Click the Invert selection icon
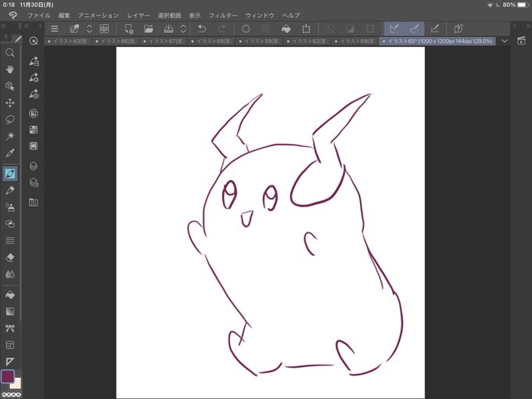The width and height of the screenshot is (532, 399). pyautogui.click(x=350, y=29)
